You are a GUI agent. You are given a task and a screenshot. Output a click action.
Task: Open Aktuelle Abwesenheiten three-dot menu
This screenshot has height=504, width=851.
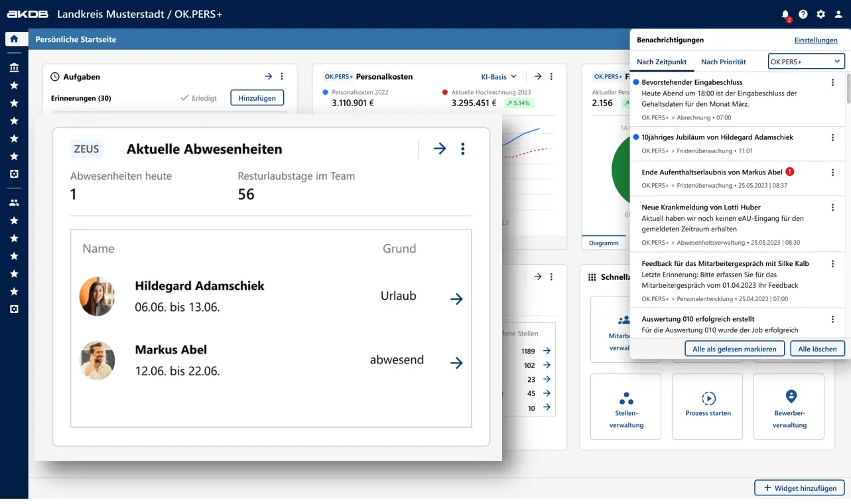pos(463,149)
